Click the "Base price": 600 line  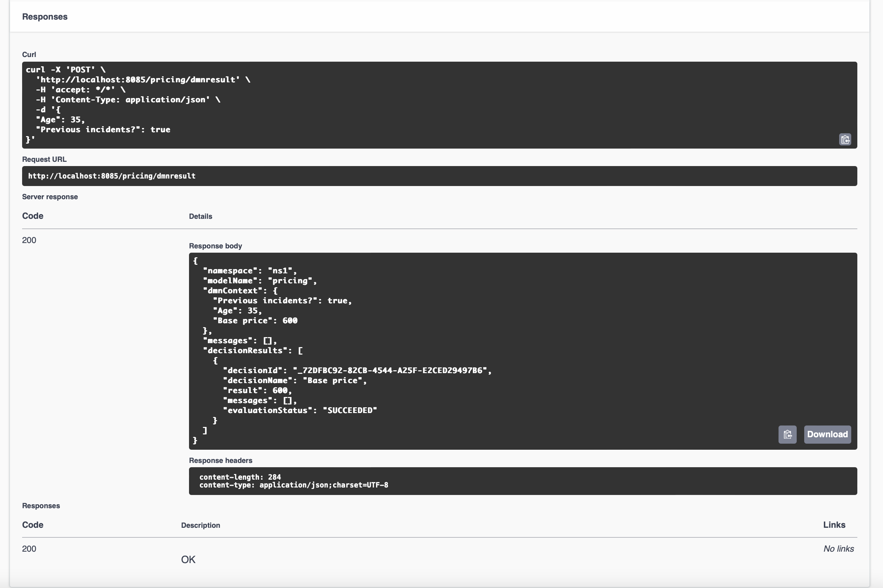(x=255, y=321)
